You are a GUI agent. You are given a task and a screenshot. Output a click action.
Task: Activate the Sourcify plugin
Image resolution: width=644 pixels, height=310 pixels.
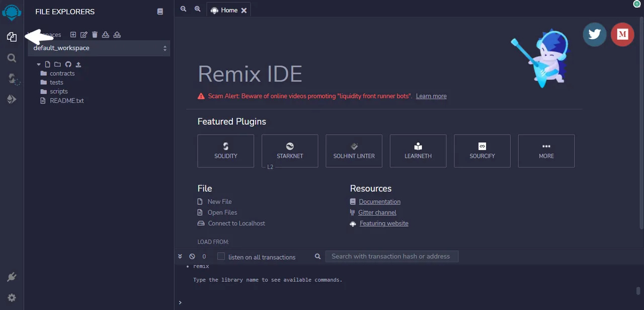482,150
